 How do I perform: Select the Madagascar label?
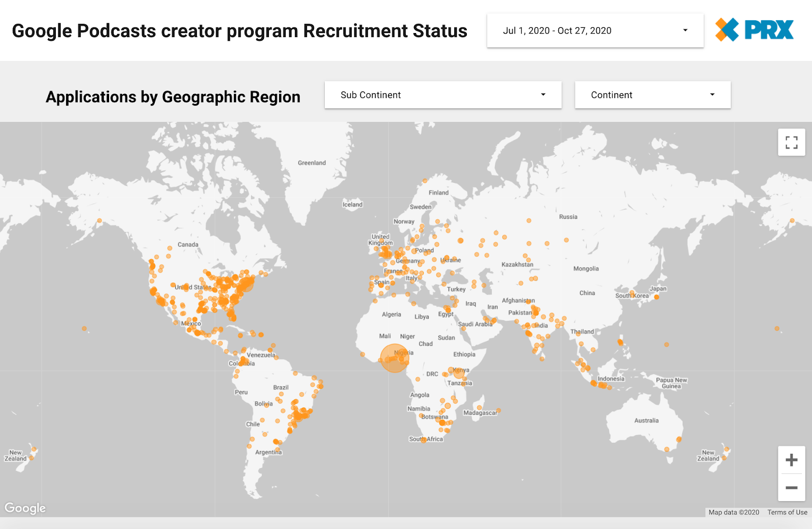[x=480, y=413]
